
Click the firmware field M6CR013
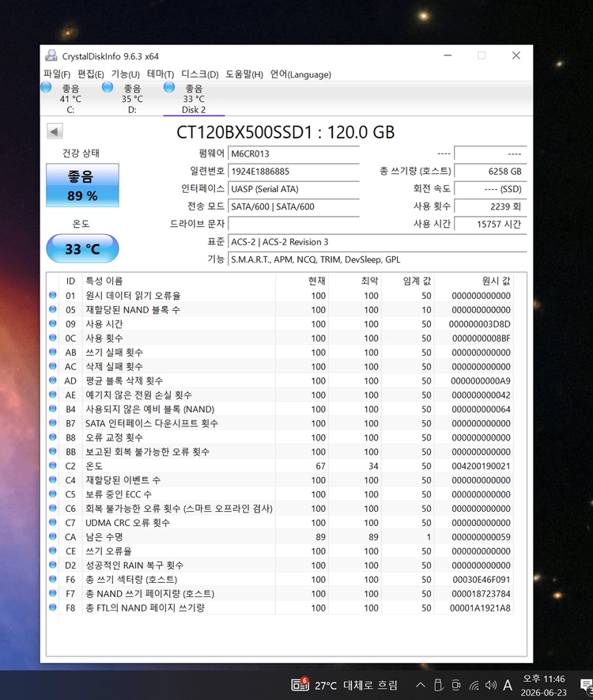293,153
